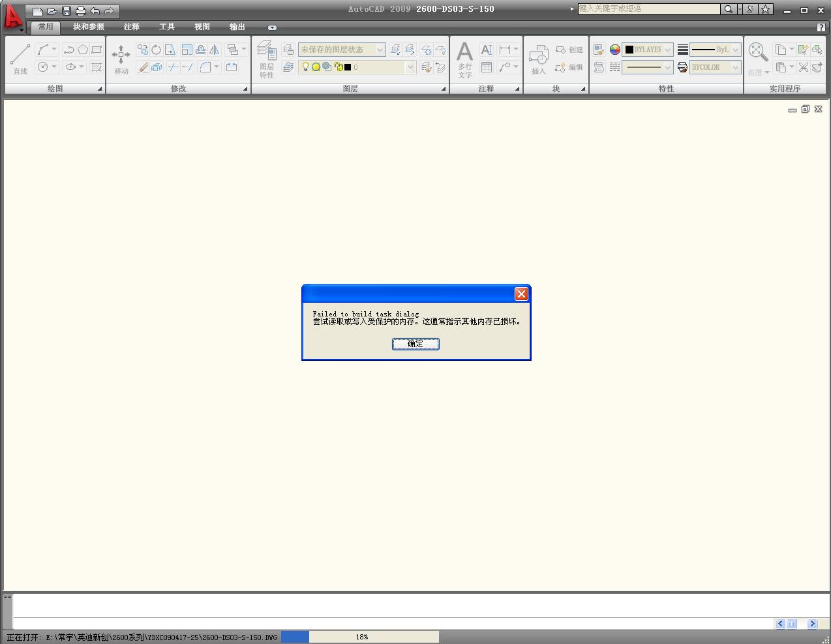The image size is (831, 644).
Task: Click the Redo arrow icon
Action: [x=109, y=11]
